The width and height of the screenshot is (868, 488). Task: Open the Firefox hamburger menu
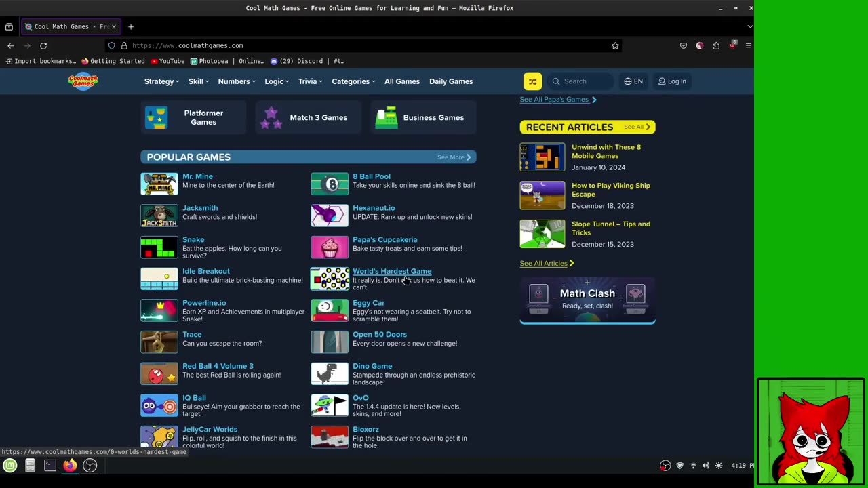click(x=749, y=45)
